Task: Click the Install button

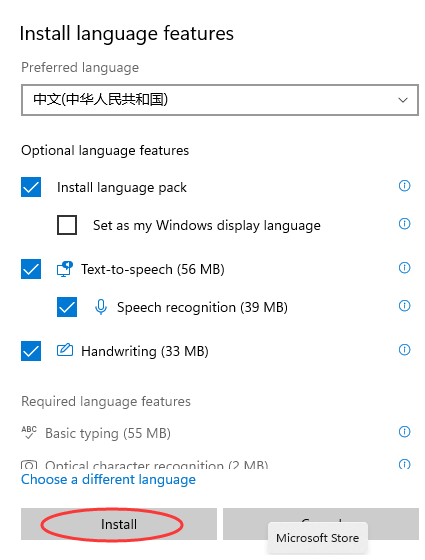Action: click(x=119, y=524)
